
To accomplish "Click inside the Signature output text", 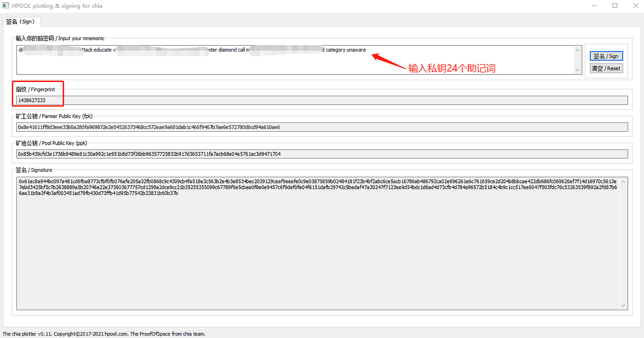I will pos(317,187).
